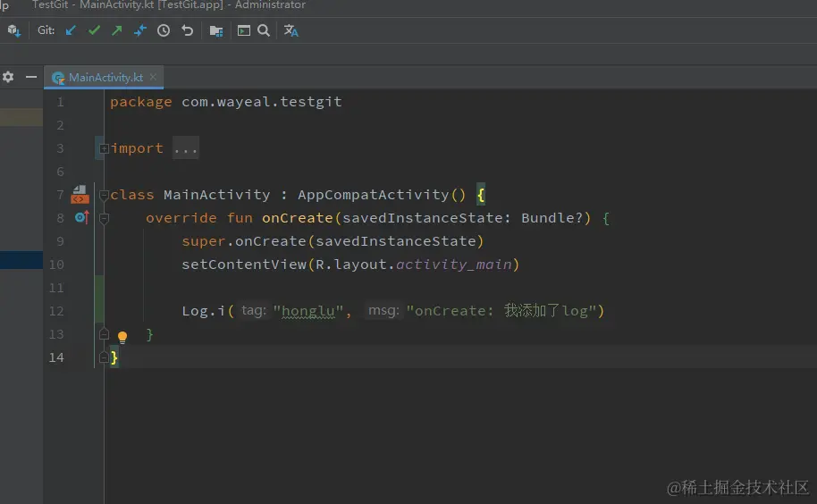Image resolution: width=817 pixels, height=504 pixels.
Task: Open Git history clock icon
Action: click(164, 30)
